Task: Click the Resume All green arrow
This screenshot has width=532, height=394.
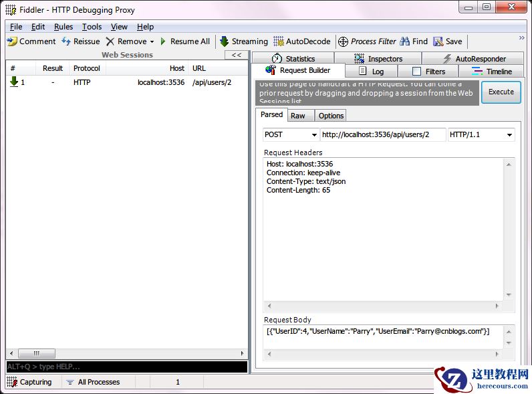Action: [x=163, y=41]
